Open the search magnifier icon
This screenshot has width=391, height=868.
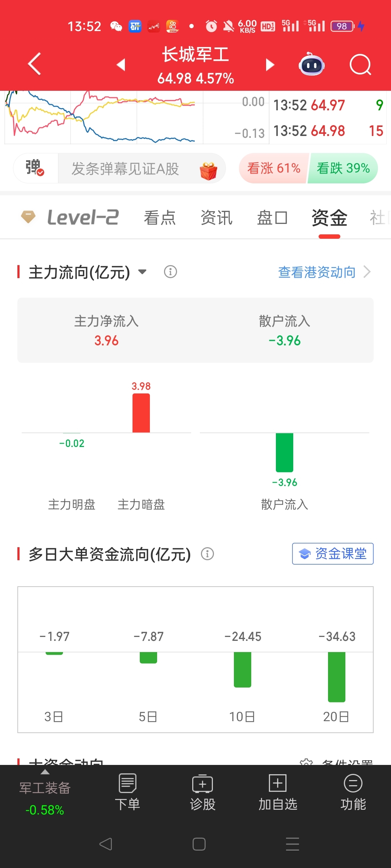coord(360,65)
